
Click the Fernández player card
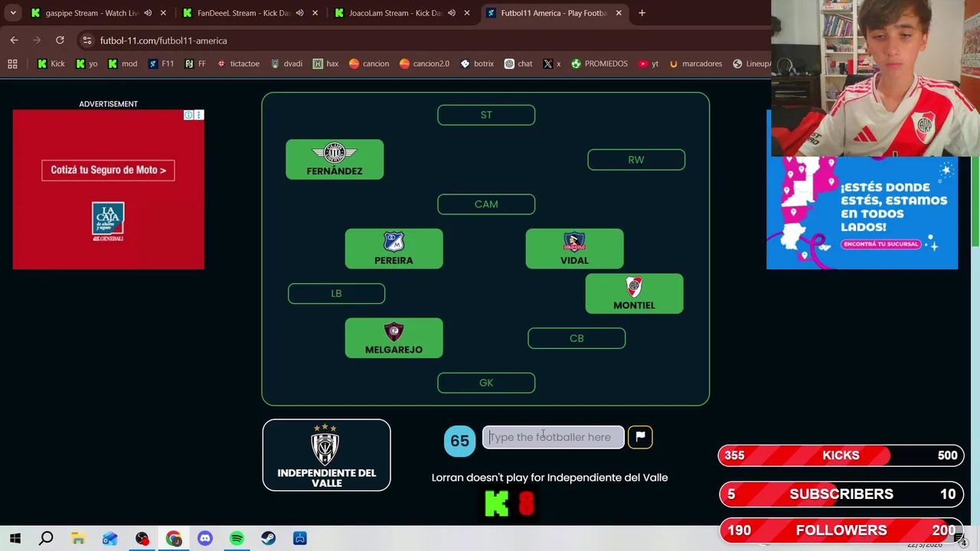click(x=335, y=160)
